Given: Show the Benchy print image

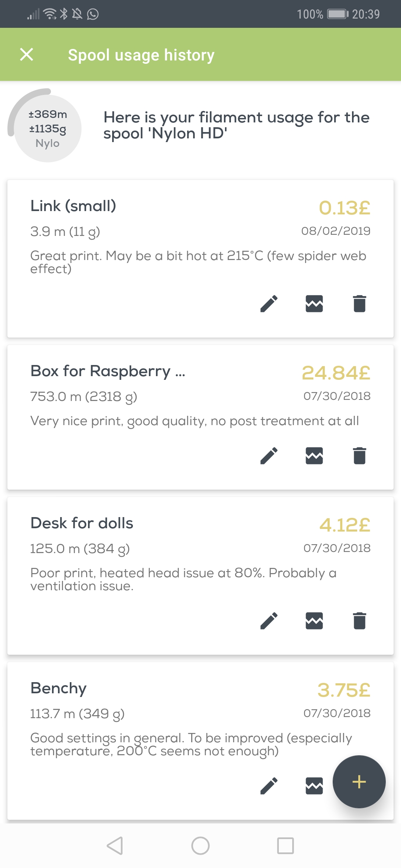Looking at the screenshot, I should [314, 786].
